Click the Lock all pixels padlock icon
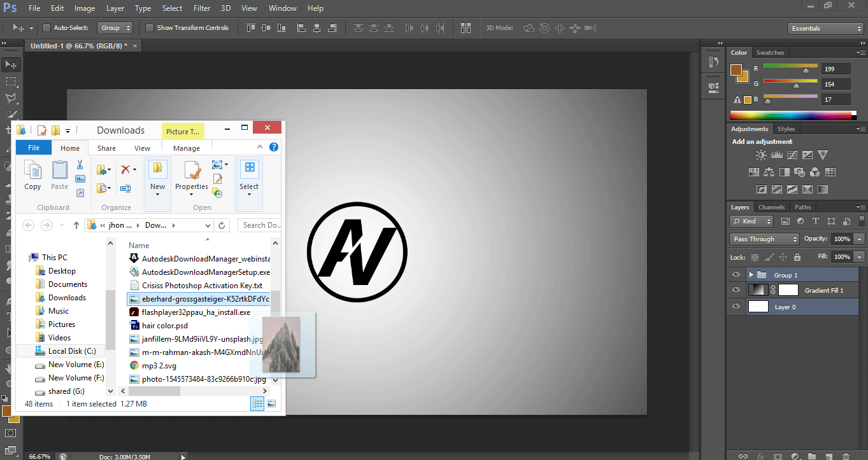Image resolution: width=868 pixels, height=460 pixels. tap(797, 257)
